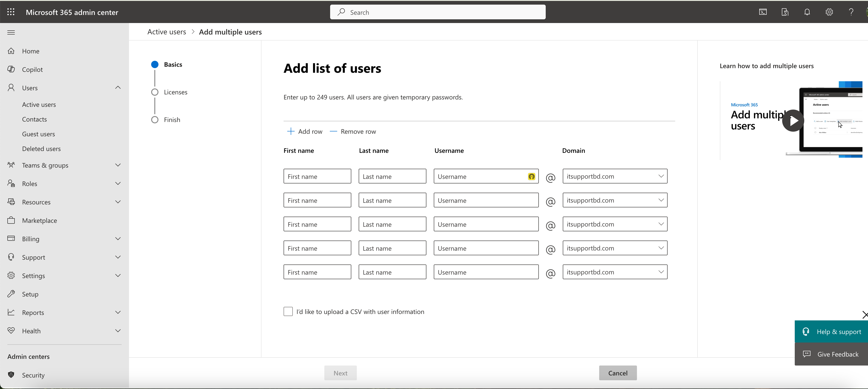Expand Teams & groups chevron
The height and width of the screenshot is (389, 868).
(117, 165)
